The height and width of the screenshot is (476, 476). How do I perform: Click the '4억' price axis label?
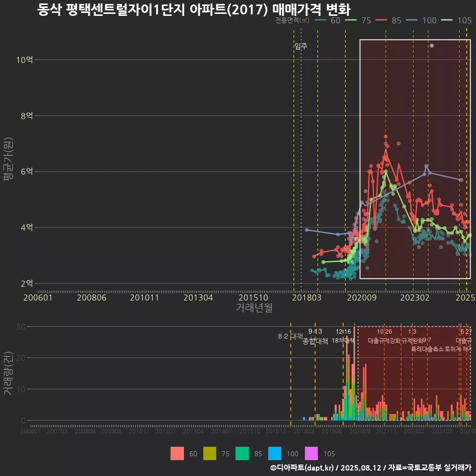tap(27, 228)
